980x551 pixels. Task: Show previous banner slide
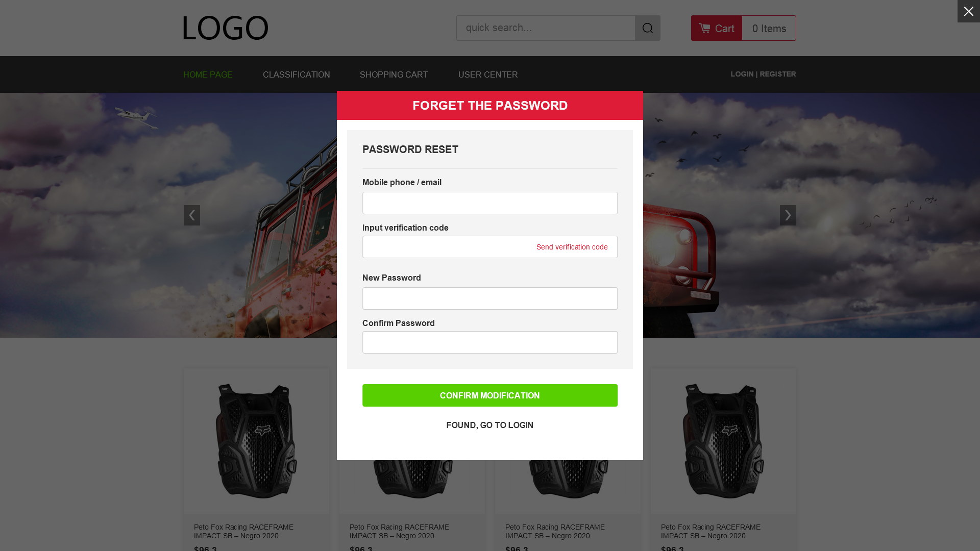192,215
